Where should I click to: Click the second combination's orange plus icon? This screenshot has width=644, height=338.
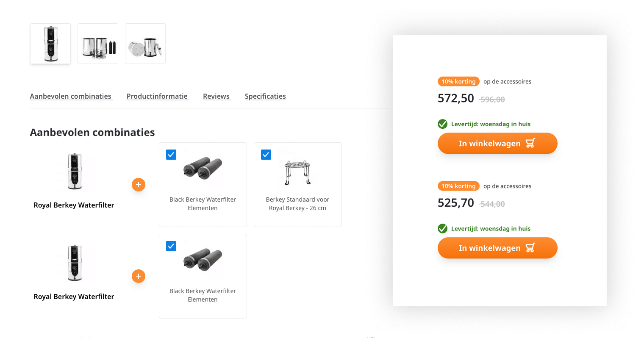point(139,276)
